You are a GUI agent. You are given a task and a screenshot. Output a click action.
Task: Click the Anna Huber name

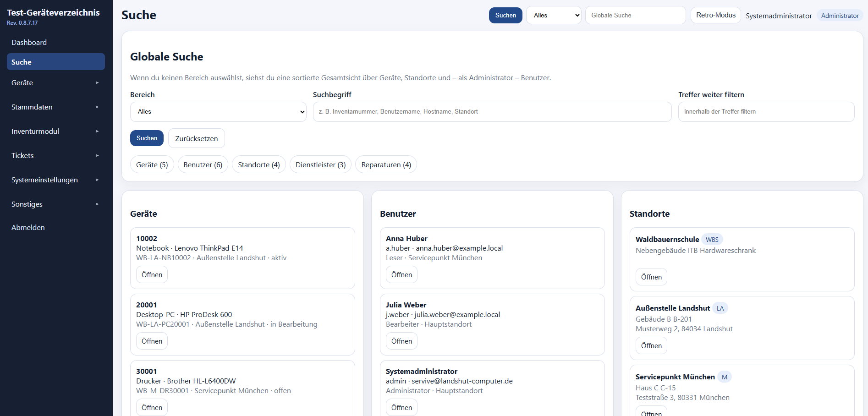[407, 239]
